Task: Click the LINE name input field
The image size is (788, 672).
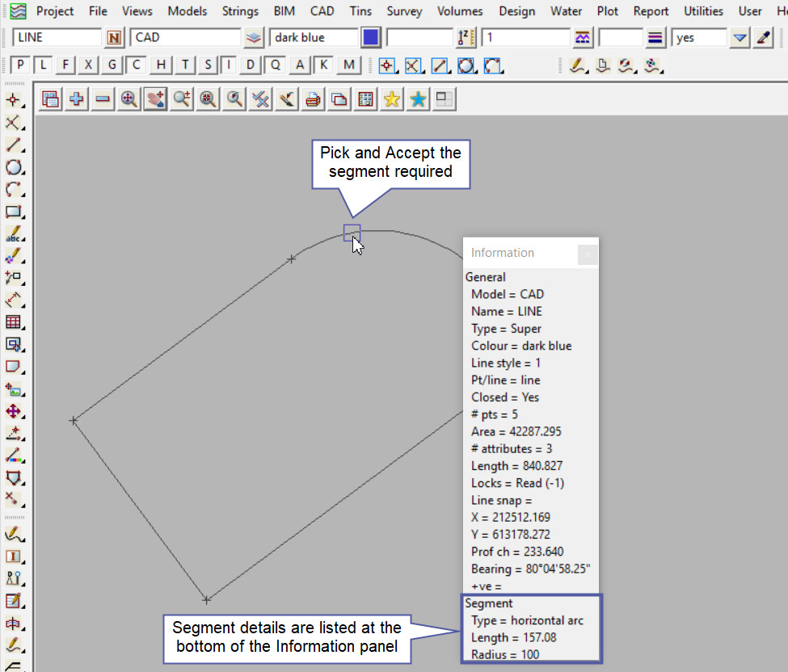Action: (57, 37)
